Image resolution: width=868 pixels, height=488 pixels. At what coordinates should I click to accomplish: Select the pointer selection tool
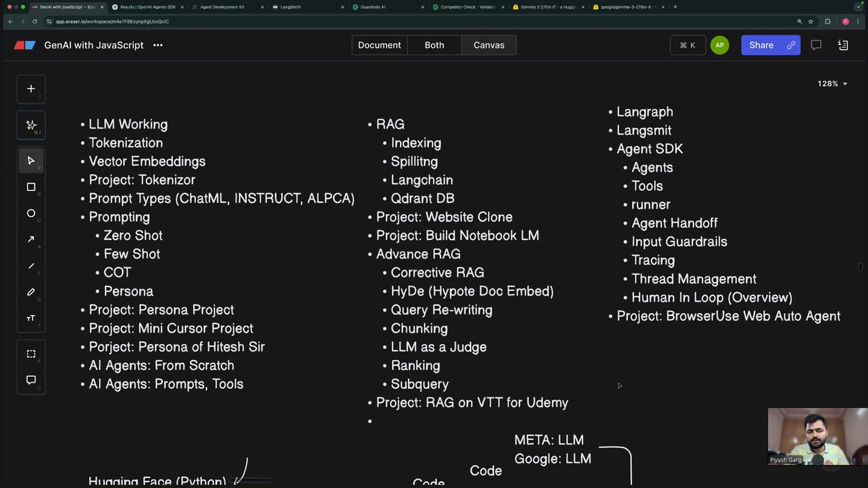(31, 160)
